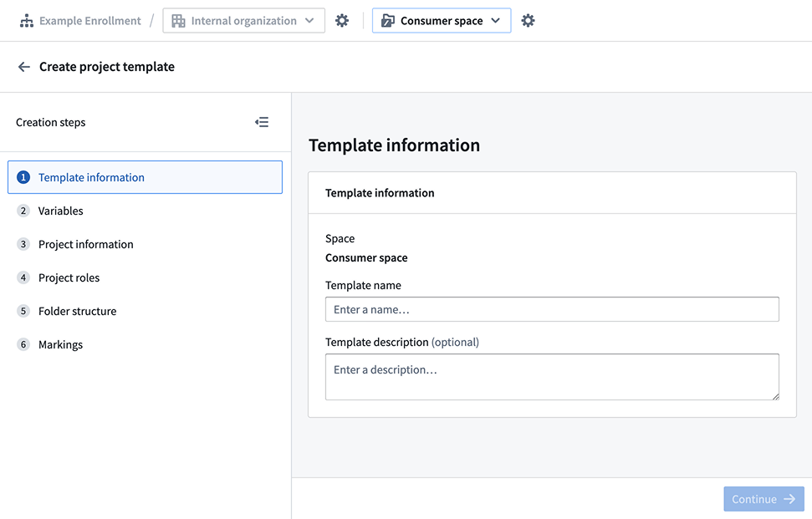Click the step 1 number badge
Screen dimensions: 812x519
click(x=23, y=177)
